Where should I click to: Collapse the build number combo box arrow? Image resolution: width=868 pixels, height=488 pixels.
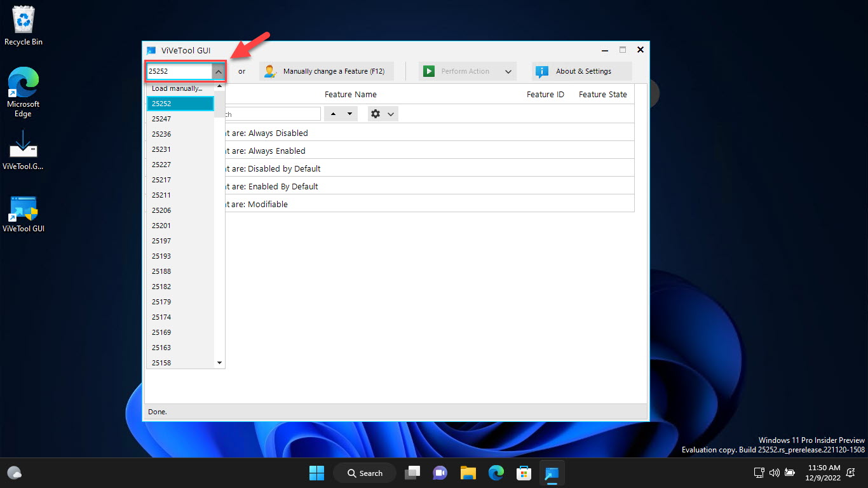coord(219,72)
